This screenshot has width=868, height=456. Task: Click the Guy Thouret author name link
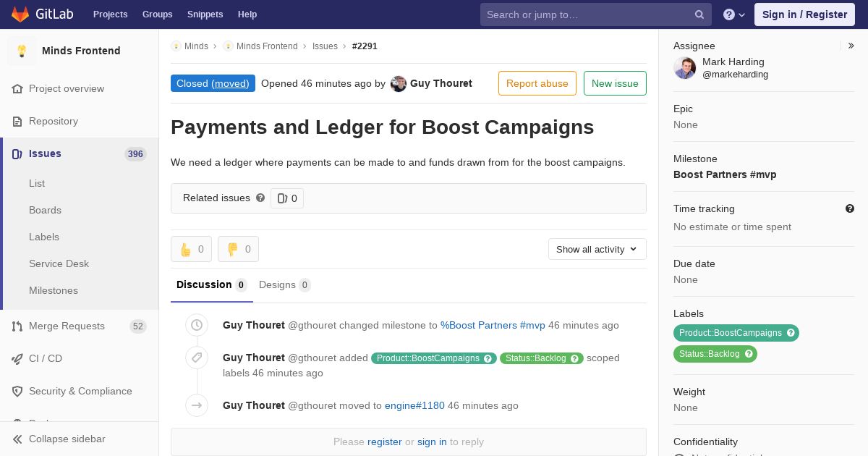[x=441, y=83]
